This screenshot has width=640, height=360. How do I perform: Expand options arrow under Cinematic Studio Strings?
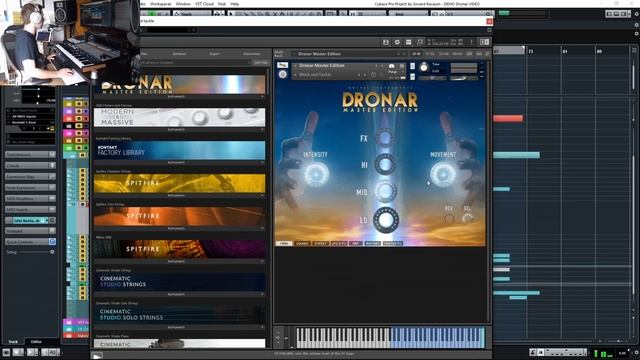tap(262, 294)
